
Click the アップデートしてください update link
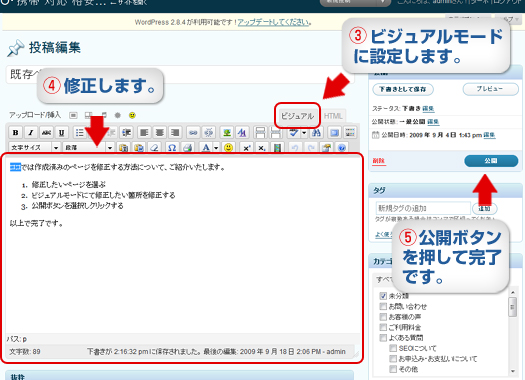[x=273, y=22]
